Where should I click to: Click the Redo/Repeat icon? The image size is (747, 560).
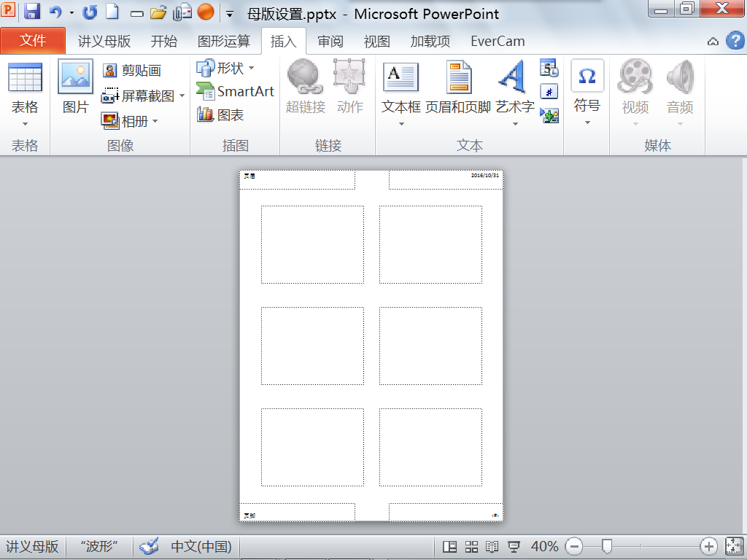point(89,12)
